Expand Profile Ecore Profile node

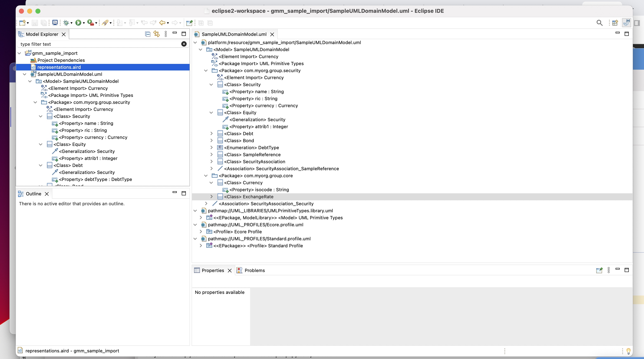tap(200, 231)
